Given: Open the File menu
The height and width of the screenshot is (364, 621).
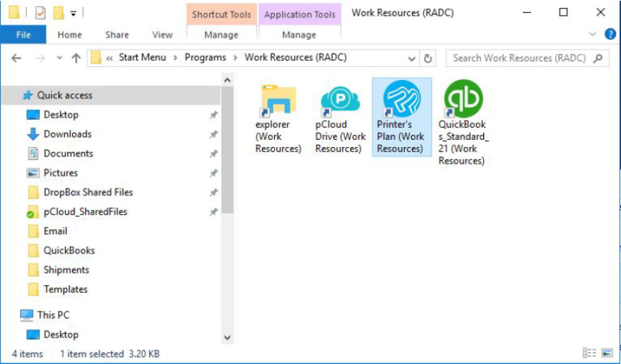Looking at the screenshot, I should coord(24,35).
